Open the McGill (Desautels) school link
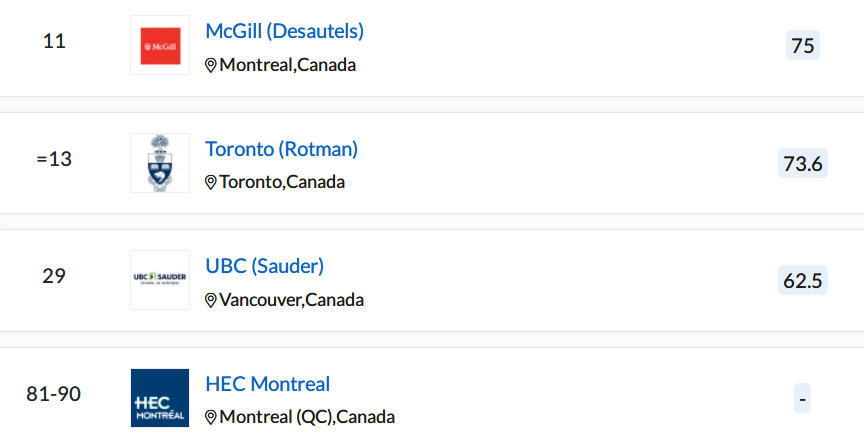Image resolution: width=864 pixels, height=441 pixels. tap(284, 31)
